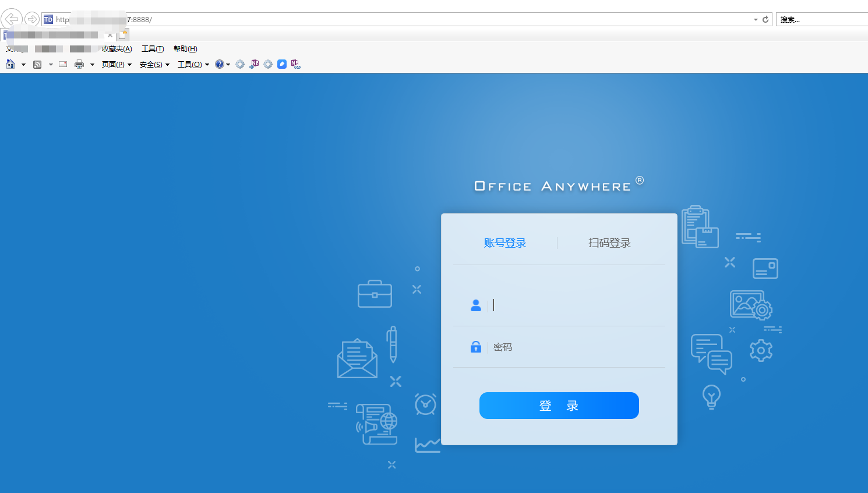Viewport: 868px width, 493px height.
Task: Open address bar history dropdown arrow
Action: [756, 19]
